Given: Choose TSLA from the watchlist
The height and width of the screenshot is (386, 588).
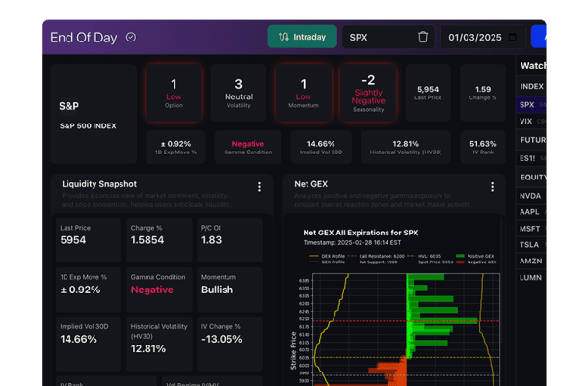Looking at the screenshot, I should click(530, 244).
